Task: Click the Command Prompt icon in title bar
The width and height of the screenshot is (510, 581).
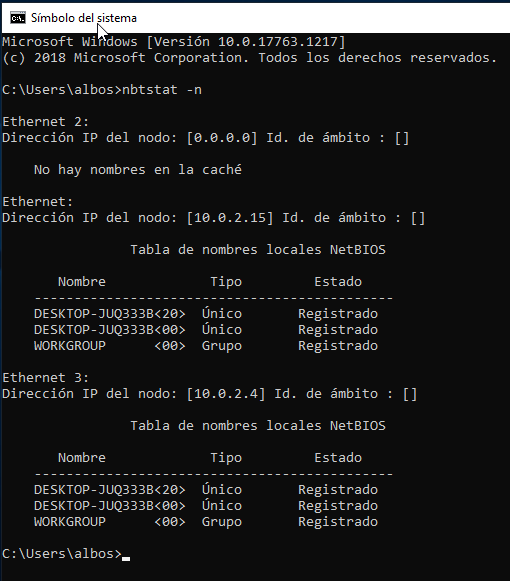Action: (x=17, y=17)
